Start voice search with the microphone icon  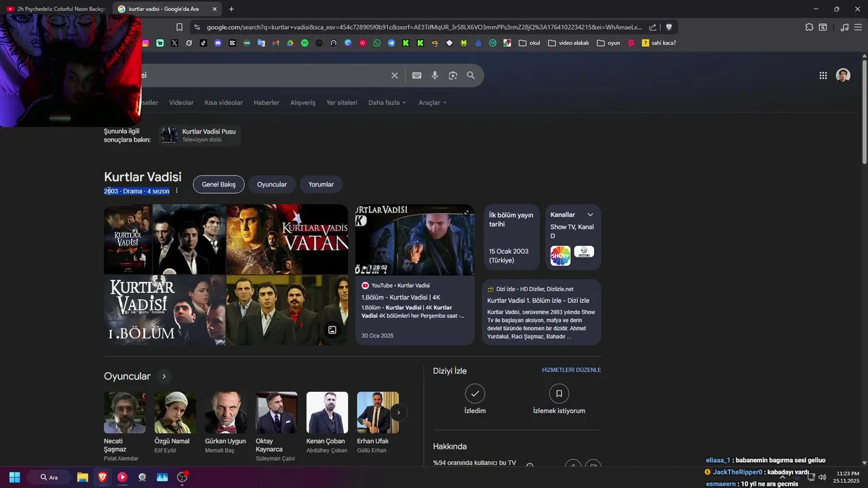click(435, 75)
